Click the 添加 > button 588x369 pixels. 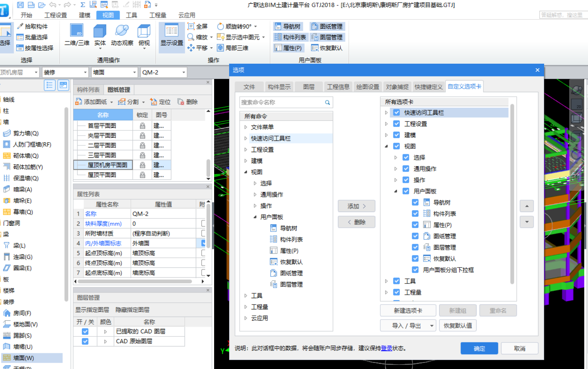tap(356, 206)
